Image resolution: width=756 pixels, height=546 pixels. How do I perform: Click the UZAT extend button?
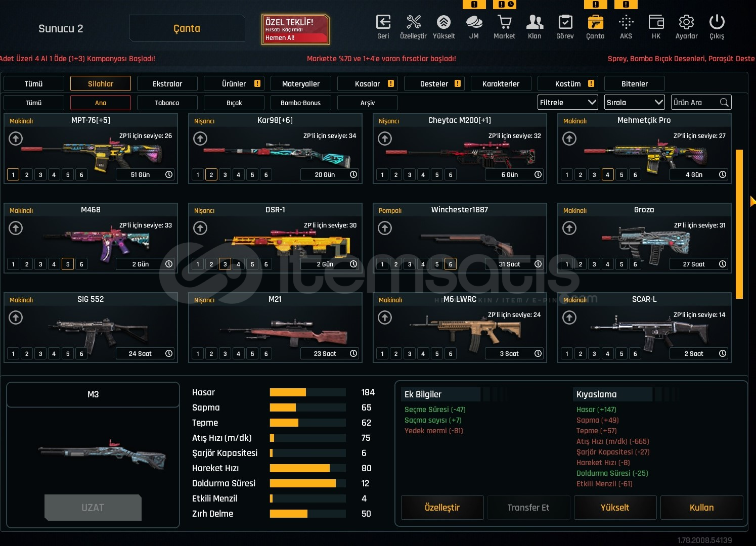93,508
